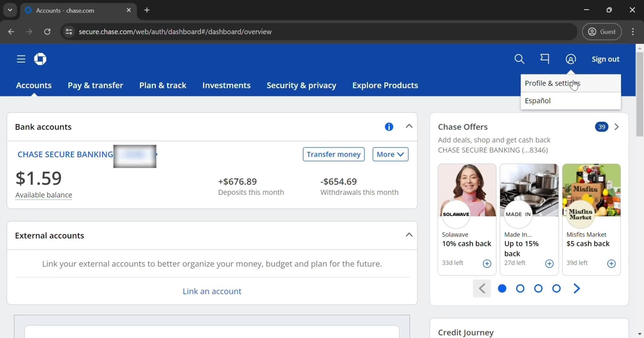Open a new browser tab
This screenshot has height=338, width=644.
pyautogui.click(x=147, y=10)
